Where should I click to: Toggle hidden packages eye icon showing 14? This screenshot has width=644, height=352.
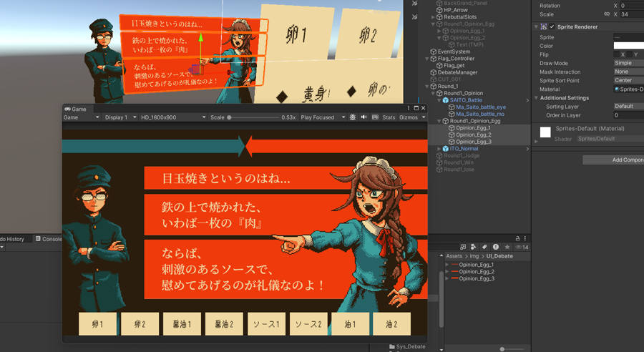click(522, 247)
